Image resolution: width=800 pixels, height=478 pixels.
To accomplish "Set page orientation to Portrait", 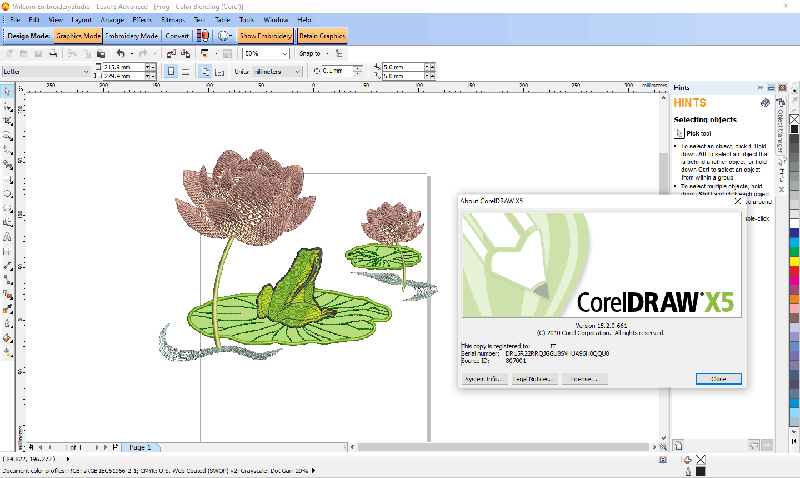I will click(x=171, y=72).
